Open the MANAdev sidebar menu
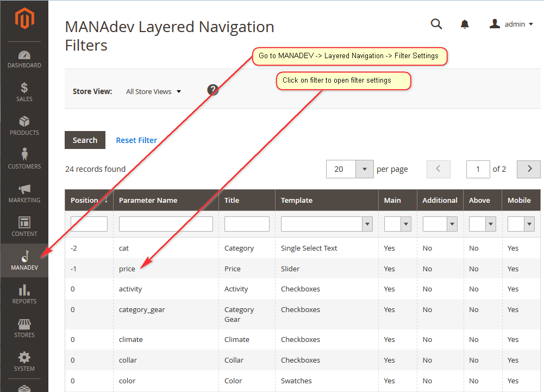544x392 pixels. [x=24, y=260]
